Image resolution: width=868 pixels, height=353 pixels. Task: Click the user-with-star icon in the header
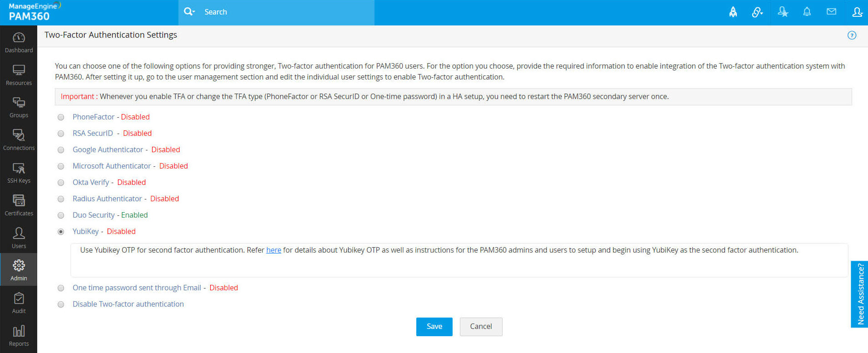click(783, 12)
